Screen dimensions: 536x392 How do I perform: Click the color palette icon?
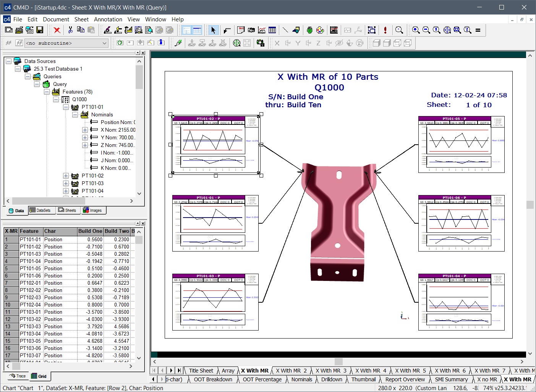(x=320, y=30)
